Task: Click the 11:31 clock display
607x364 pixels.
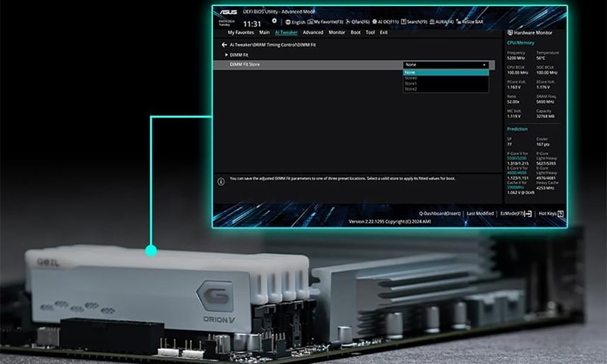Action: tap(252, 24)
